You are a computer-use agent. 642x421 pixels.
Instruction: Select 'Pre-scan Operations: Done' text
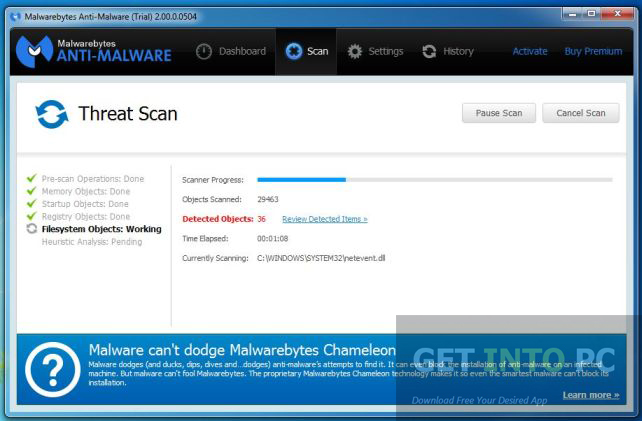pyautogui.click(x=93, y=179)
